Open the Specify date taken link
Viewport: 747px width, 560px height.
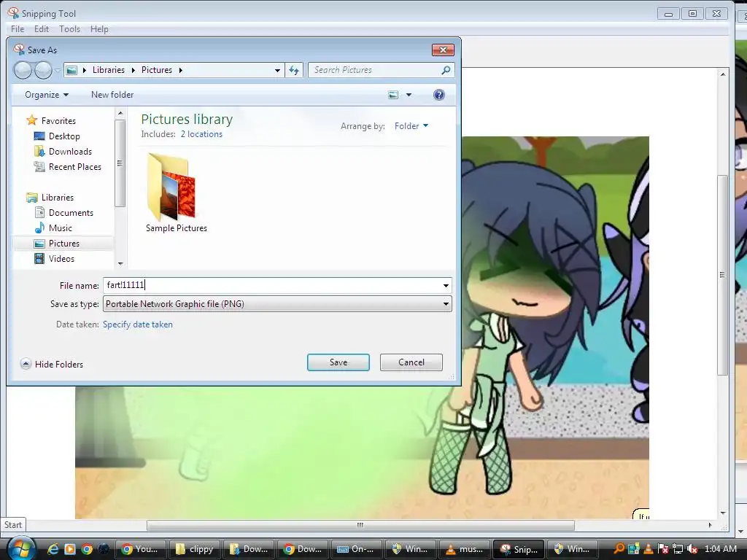138,324
